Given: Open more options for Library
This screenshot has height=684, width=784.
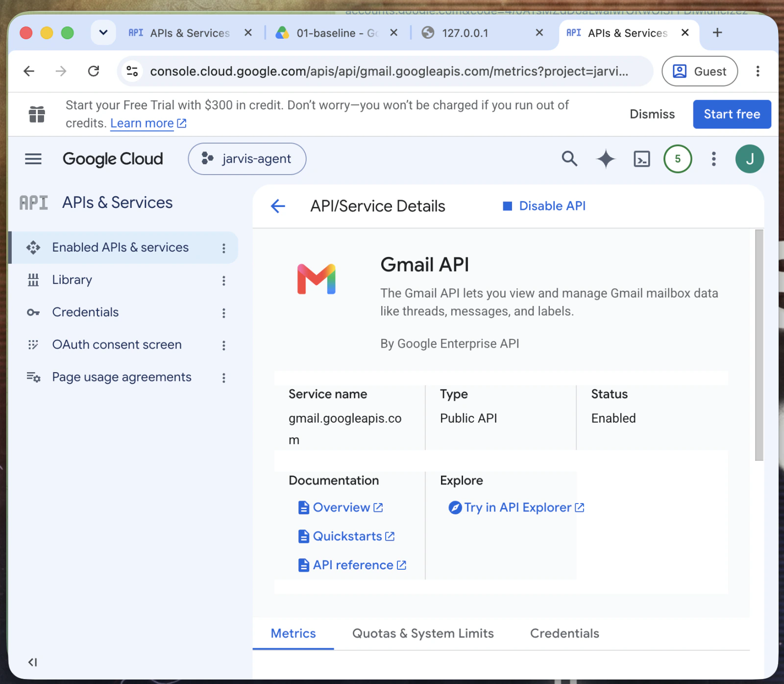Looking at the screenshot, I should (x=224, y=281).
